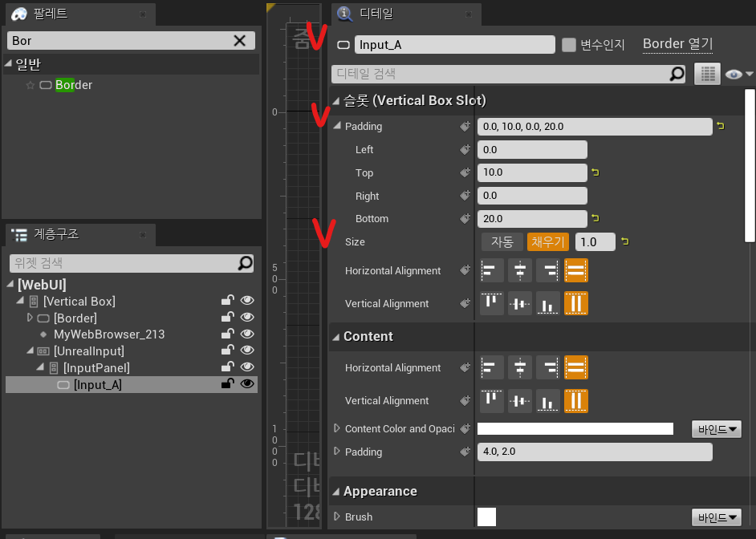The image size is (756, 539).
Task: Set Content Horizontal Alignment to center
Action: [x=521, y=367]
